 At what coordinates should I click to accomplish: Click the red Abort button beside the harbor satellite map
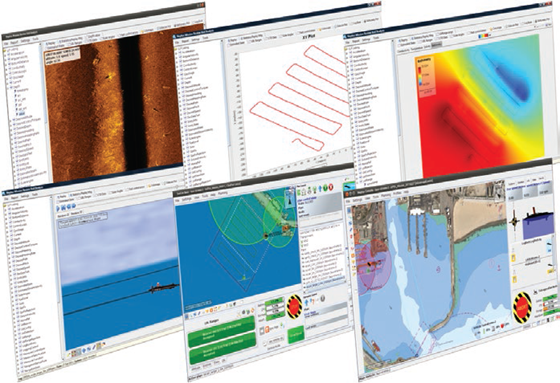pyautogui.click(x=522, y=308)
